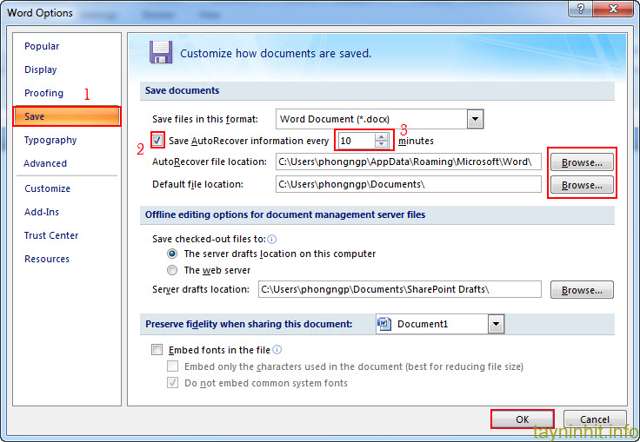This screenshot has width=640, height=442.
Task: Toggle Save AutoRecover information checkbox
Action: pos(158,141)
